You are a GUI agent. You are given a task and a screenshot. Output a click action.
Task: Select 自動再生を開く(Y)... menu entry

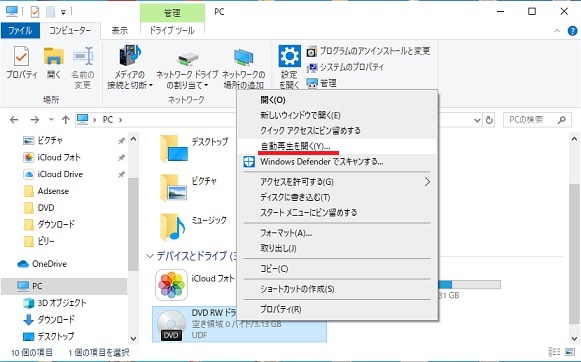pyautogui.click(x=337, y=146)
